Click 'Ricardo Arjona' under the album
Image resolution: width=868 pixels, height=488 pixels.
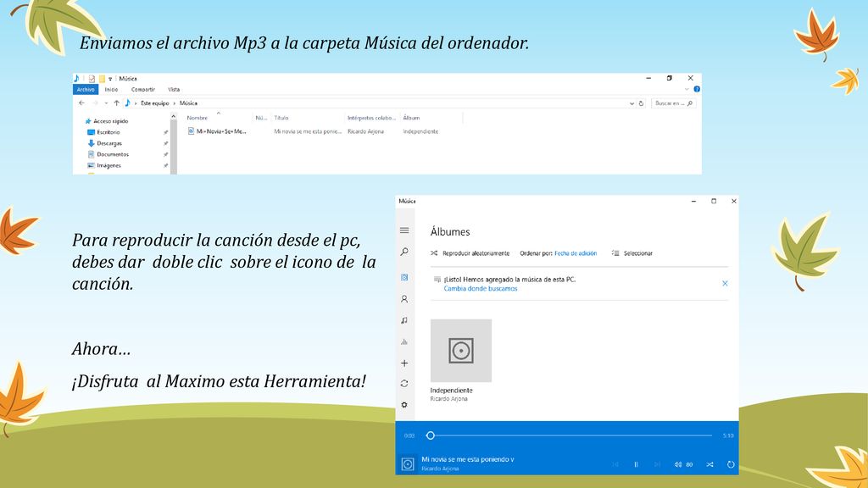[x=449, y=399]
